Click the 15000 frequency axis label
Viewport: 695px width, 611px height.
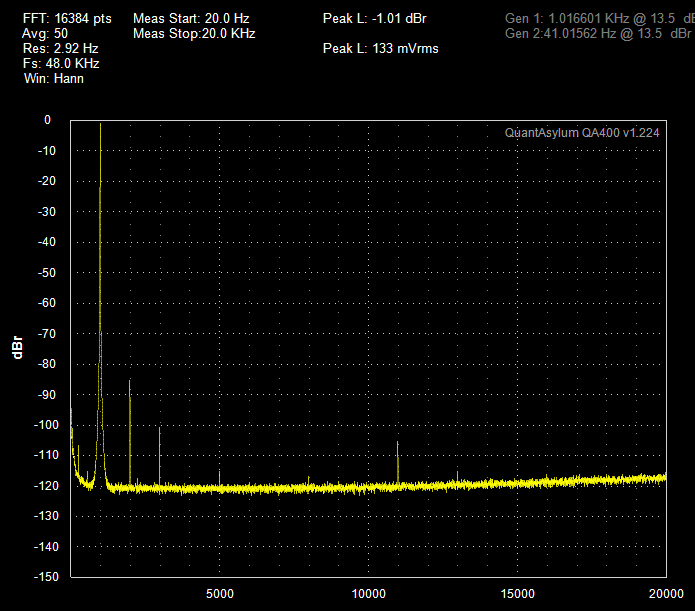(x=517, y=594)
